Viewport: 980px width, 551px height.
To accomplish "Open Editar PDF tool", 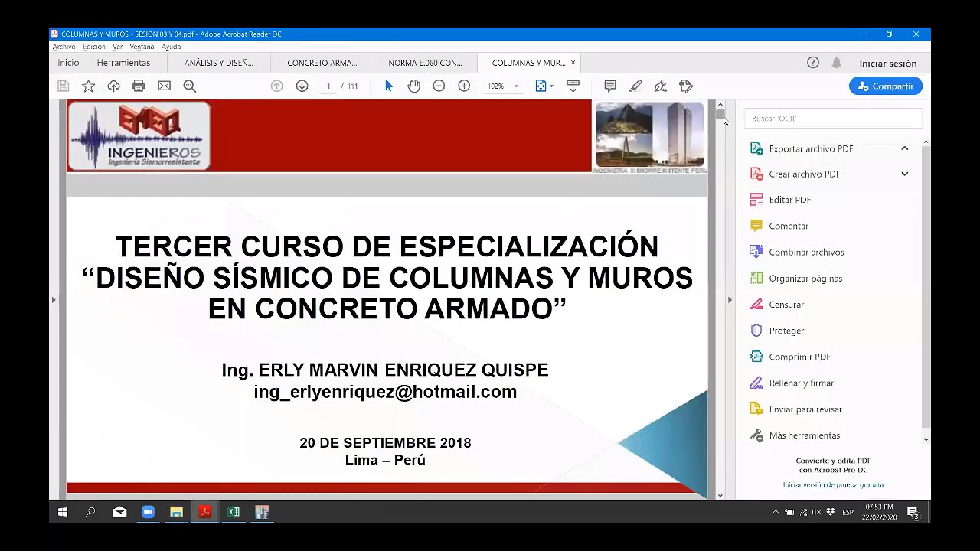I will pos(789,200).
